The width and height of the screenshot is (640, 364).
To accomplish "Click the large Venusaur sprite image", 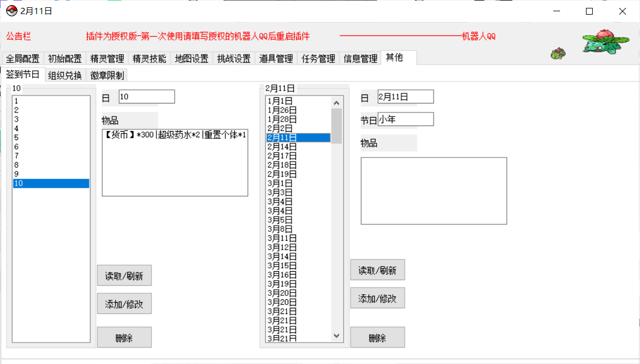I will [605, 41].
